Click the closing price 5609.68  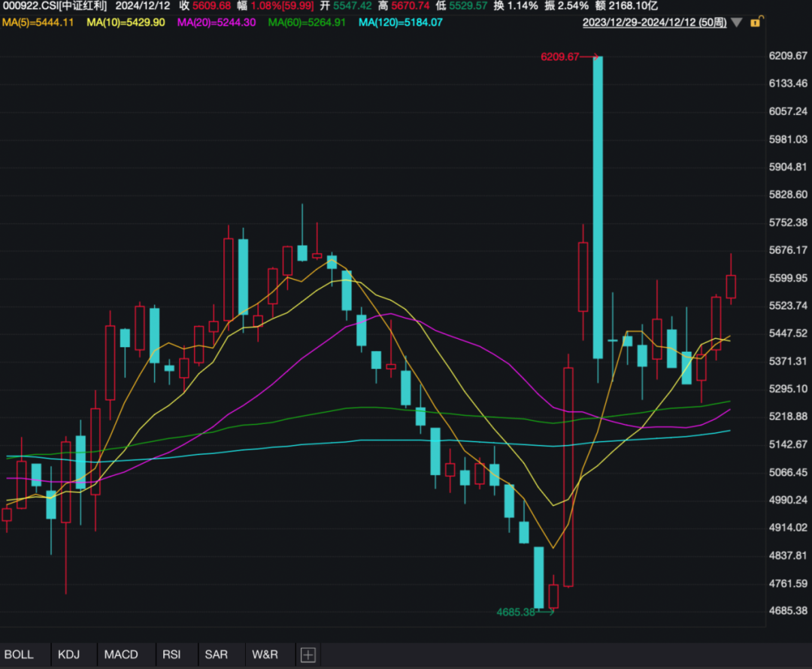(x=211, y=6)
